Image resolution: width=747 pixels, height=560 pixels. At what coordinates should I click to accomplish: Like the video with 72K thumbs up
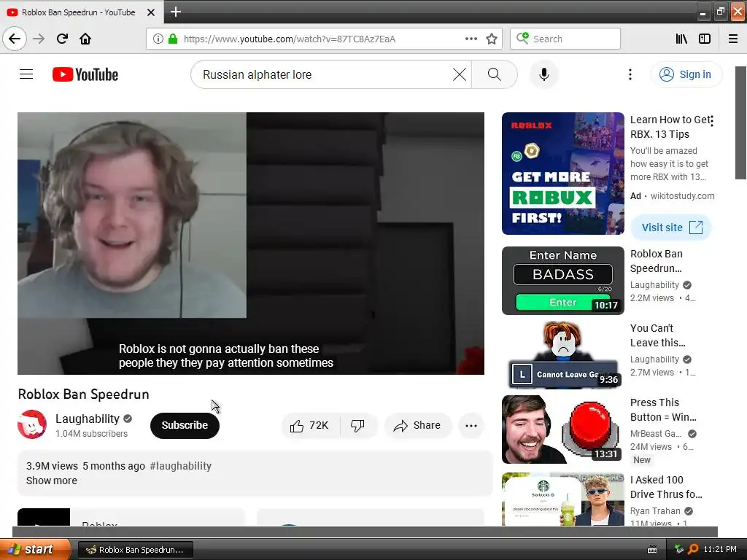coord(310,425)
